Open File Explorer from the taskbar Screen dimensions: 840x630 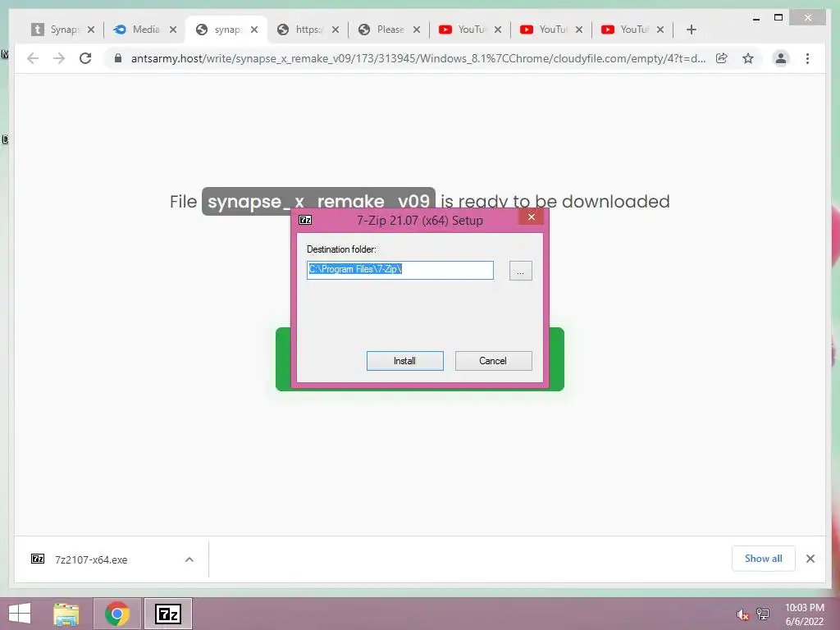pyautogui.click(x=66, y=614)
